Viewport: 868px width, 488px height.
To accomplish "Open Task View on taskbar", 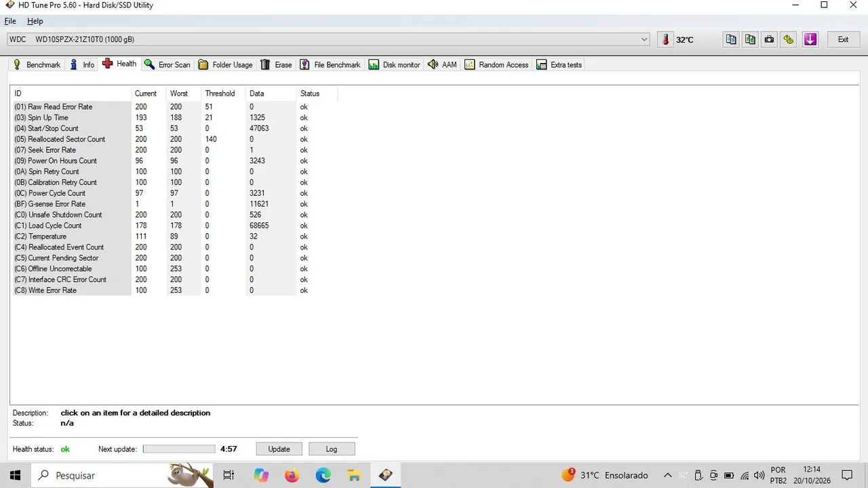I will pos(229,475).
